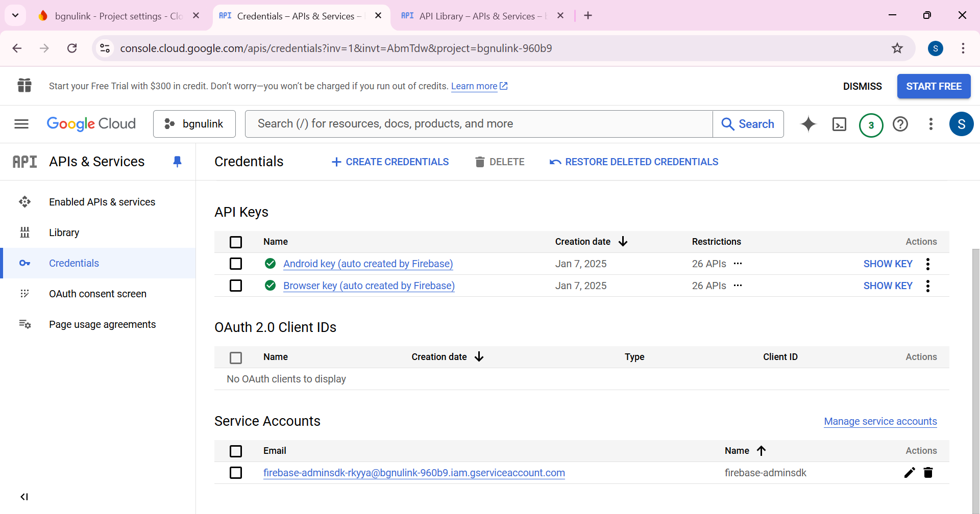980x514 pixels.
Task: Open Chrome browser three-dot menu
Action: (x=963, y=48)
